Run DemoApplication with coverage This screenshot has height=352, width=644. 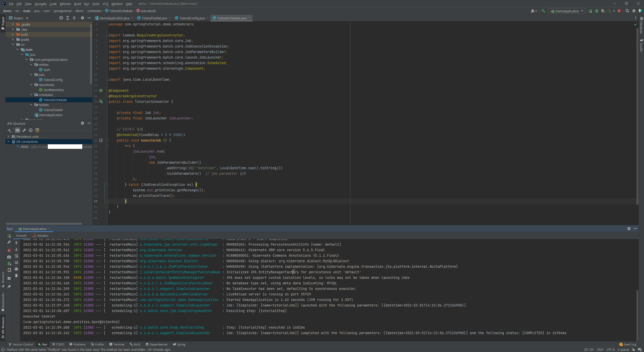click(x=603, y=11)
